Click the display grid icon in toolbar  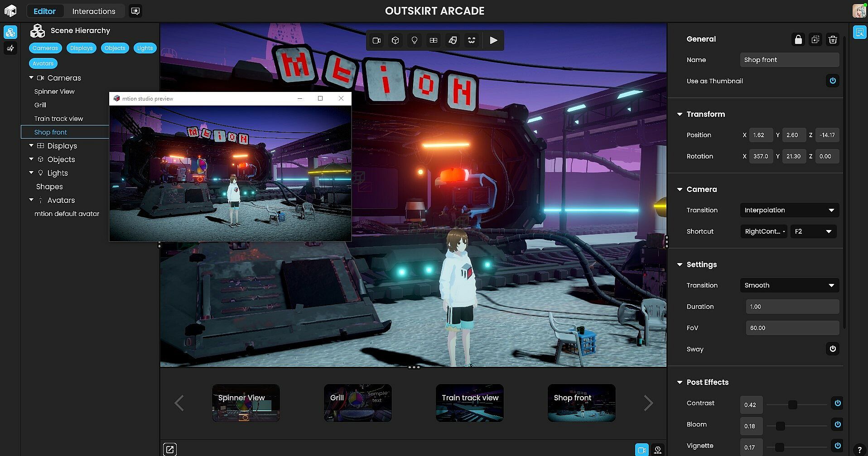[x=433, y=40]
